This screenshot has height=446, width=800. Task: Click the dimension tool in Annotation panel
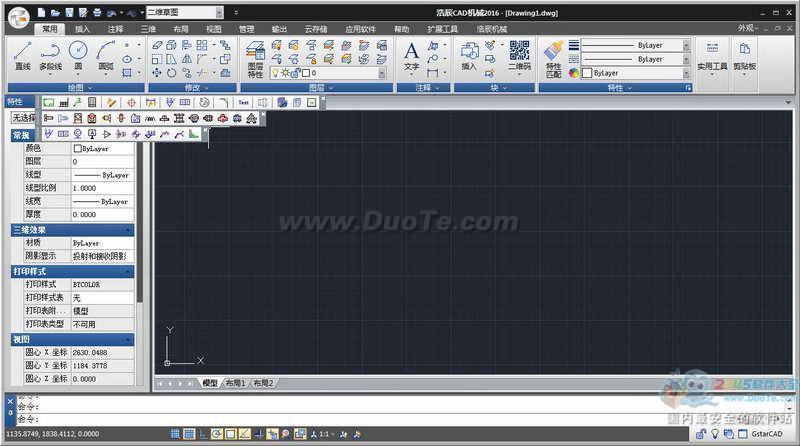point(433,73)
